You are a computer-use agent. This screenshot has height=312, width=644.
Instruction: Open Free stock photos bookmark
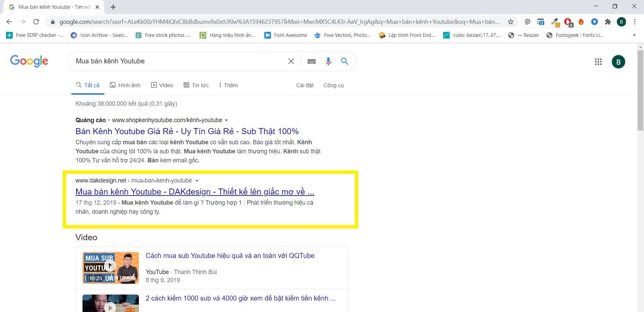[x=163, y=35]
